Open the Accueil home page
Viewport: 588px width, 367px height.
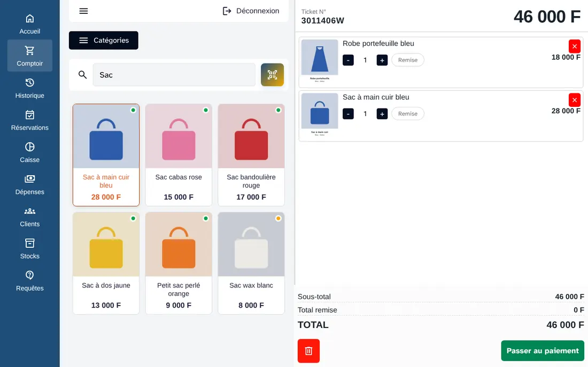(29, 24)
